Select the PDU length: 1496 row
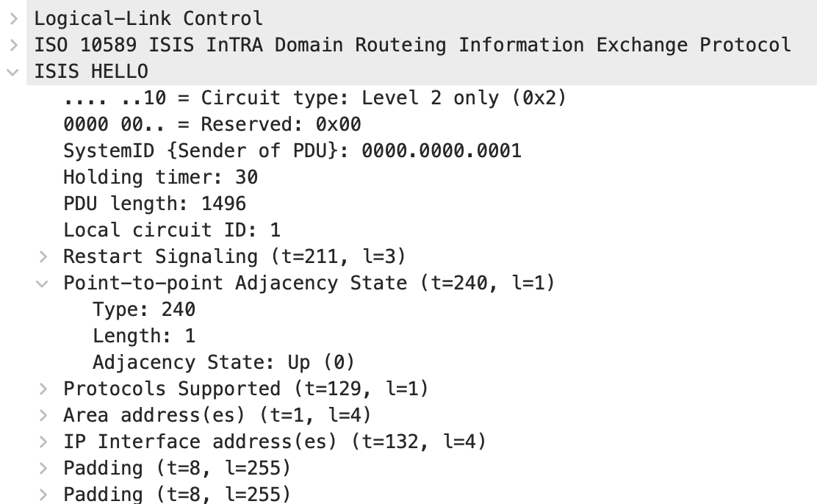Viewport: 817px width, 504px height. [155, 204]
